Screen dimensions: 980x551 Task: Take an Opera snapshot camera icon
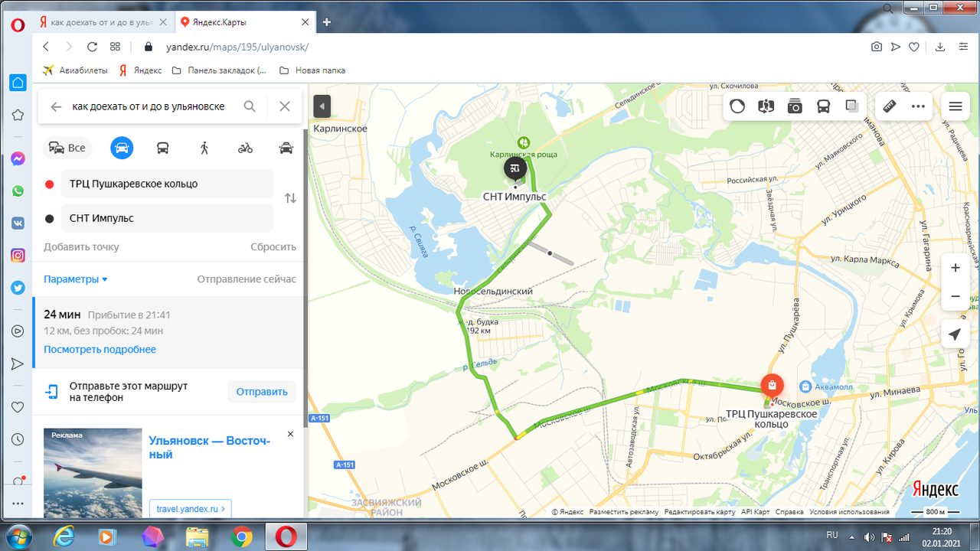877,47
